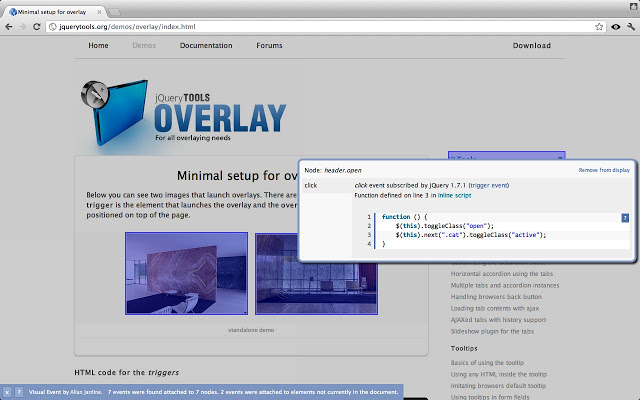The height and width of the screenshot is (400, 640).
Task: Open the Forums nav item
Action: click(x=269, y=45)
